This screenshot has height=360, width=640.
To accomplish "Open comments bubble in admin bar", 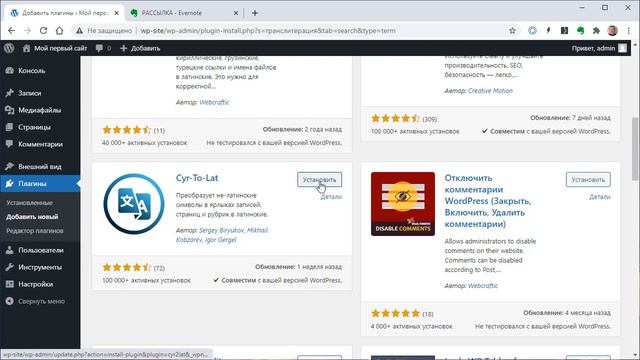I will 103,48.
